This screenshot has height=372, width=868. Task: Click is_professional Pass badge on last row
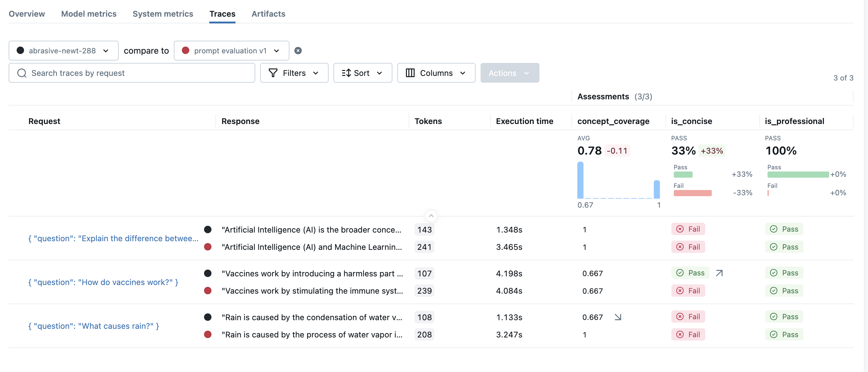(784, 334)
